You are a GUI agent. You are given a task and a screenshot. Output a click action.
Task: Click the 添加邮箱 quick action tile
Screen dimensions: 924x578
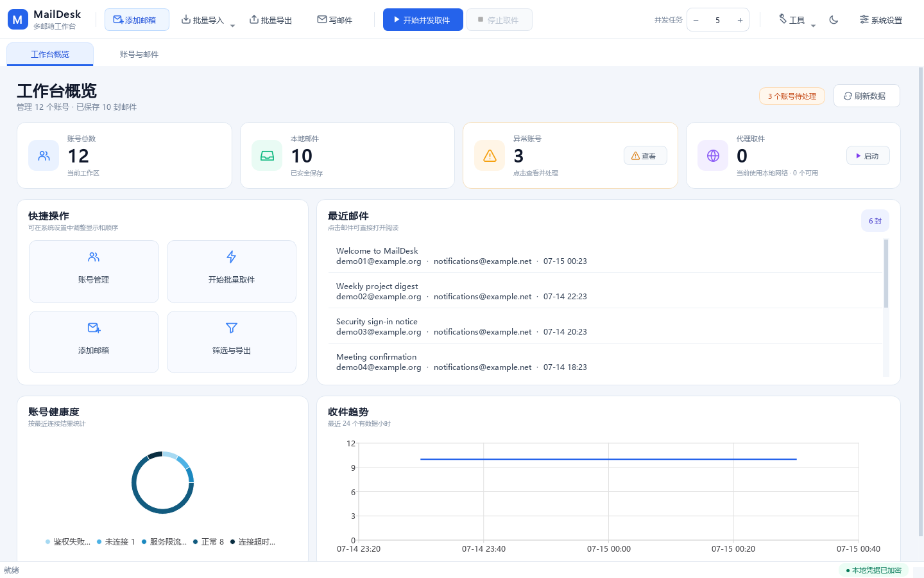pyautogui.click(x=94, y=342)
